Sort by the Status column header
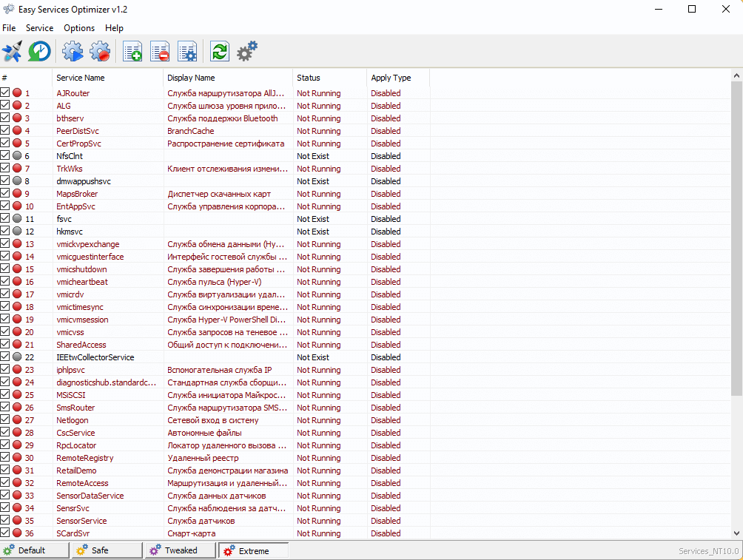The height and width of the screenshot is (560, 743). (330, 78)
